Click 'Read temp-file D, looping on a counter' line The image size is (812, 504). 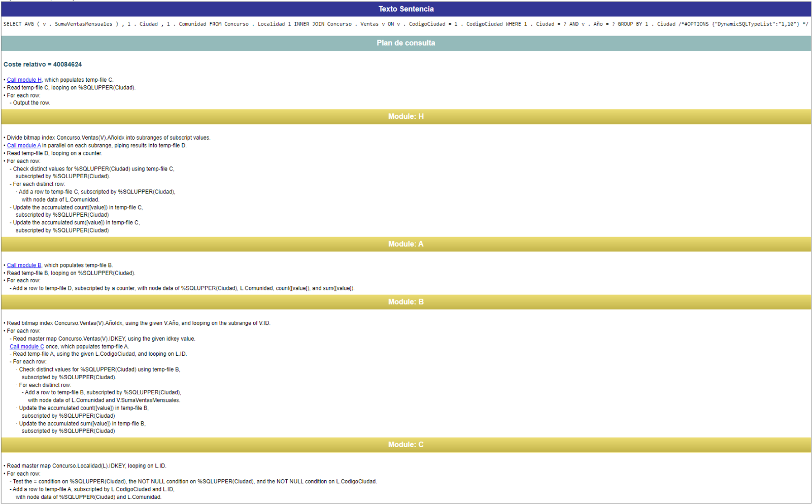tap(54, 153)
